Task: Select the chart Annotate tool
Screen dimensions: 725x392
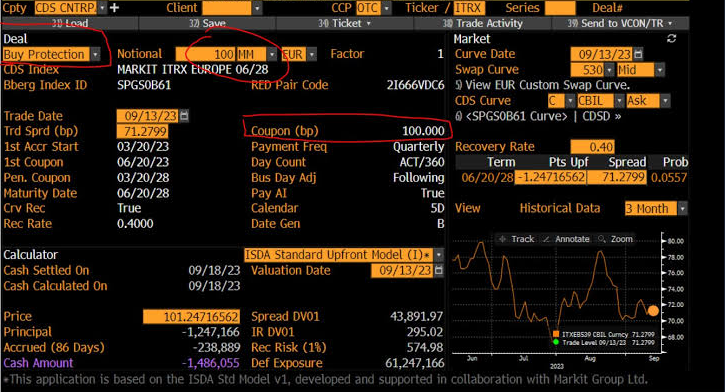Action: [x=566, y=239]
